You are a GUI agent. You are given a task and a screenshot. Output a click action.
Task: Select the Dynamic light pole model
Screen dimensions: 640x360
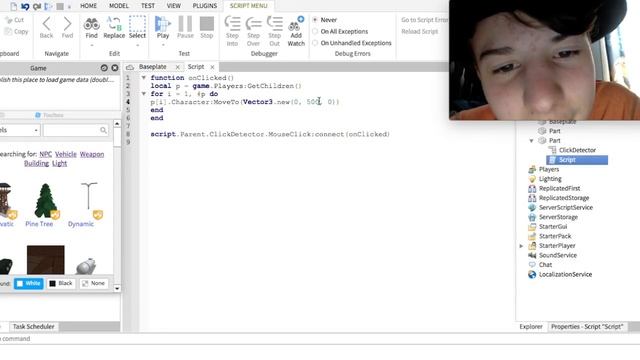point(89,200)
